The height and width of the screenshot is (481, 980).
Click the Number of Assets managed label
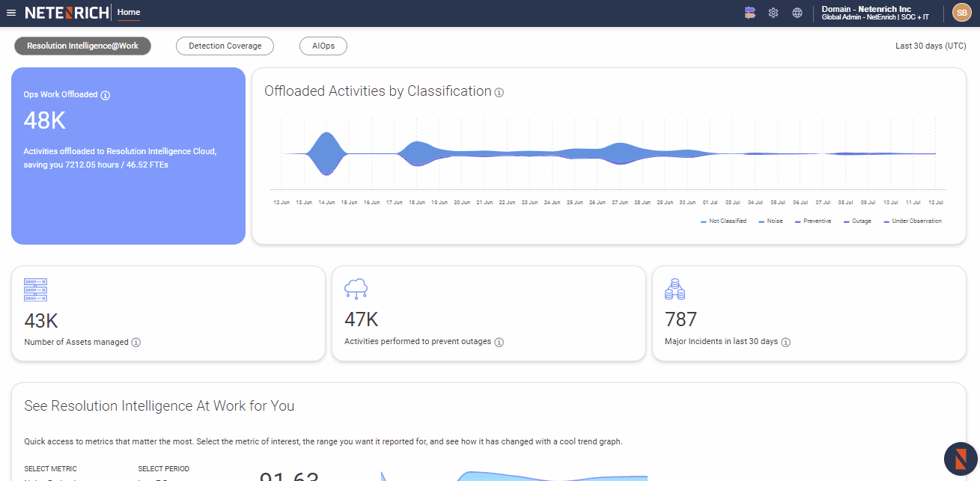76,342
